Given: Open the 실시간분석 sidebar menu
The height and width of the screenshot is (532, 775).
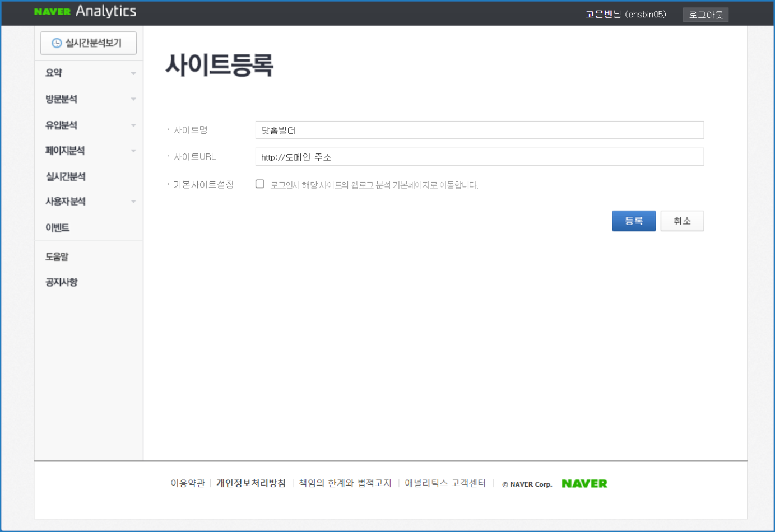Looking at the screenshot, I should (x=66, y=176).
